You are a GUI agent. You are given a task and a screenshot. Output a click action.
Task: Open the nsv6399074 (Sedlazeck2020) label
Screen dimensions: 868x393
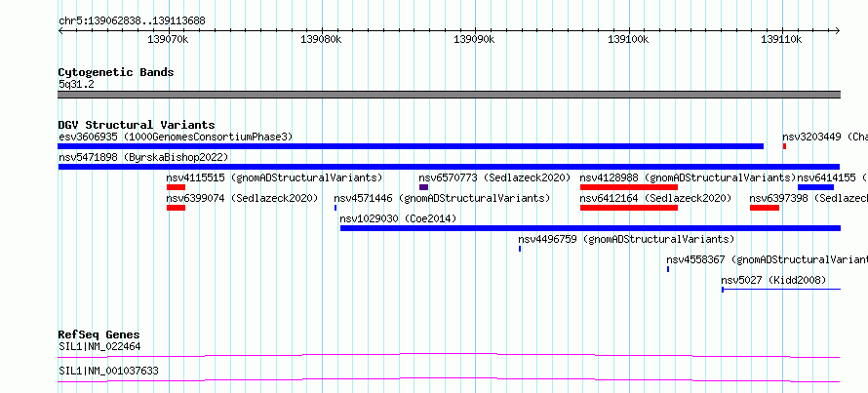coord(243,198)
